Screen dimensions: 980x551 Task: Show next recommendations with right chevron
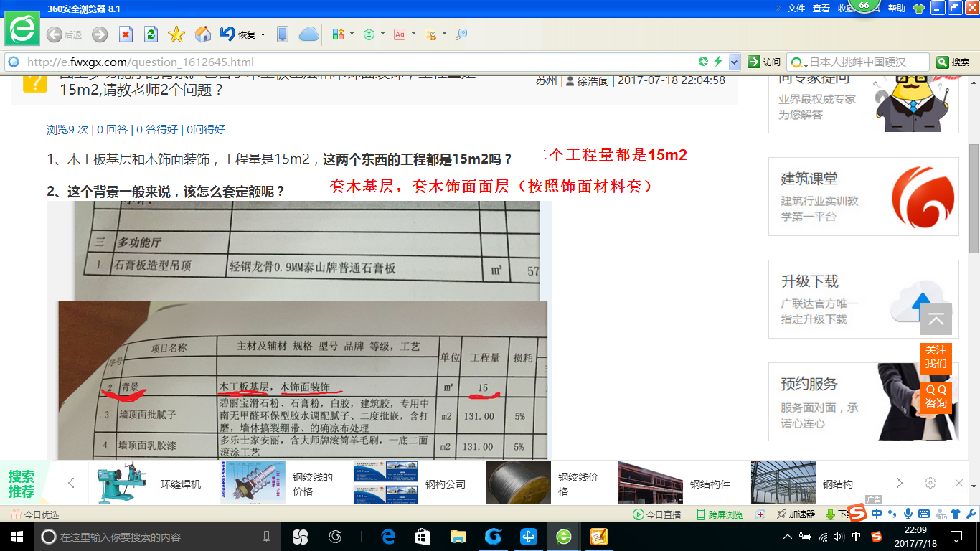899,483
